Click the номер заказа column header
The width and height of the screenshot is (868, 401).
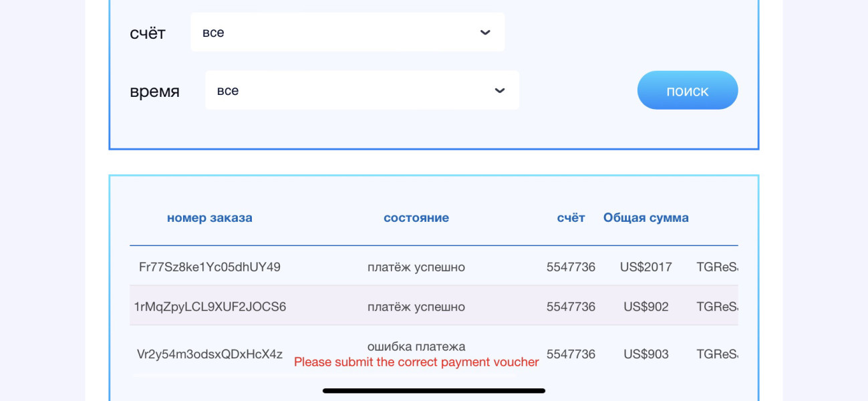point(210,218)
